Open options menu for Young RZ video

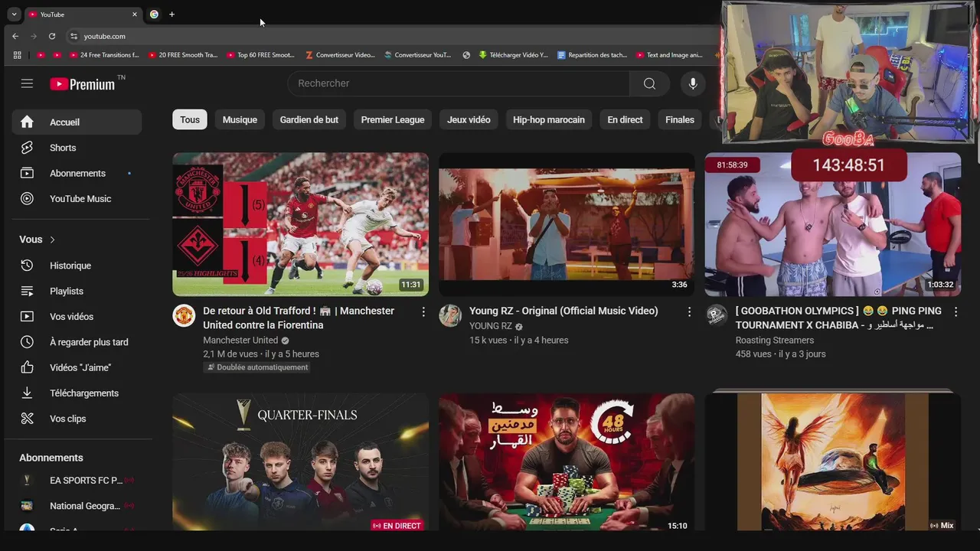tap(689, 311)
